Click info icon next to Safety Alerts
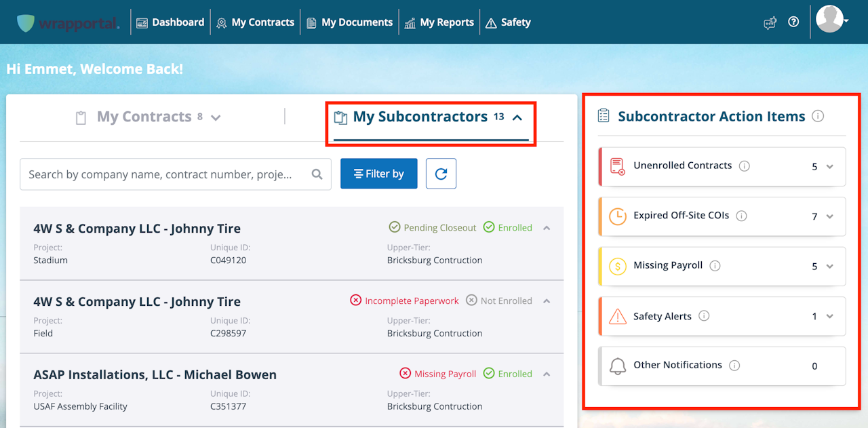Image resolution: width=868 pixels, height=428 pixels. click(x=704, y=315)
